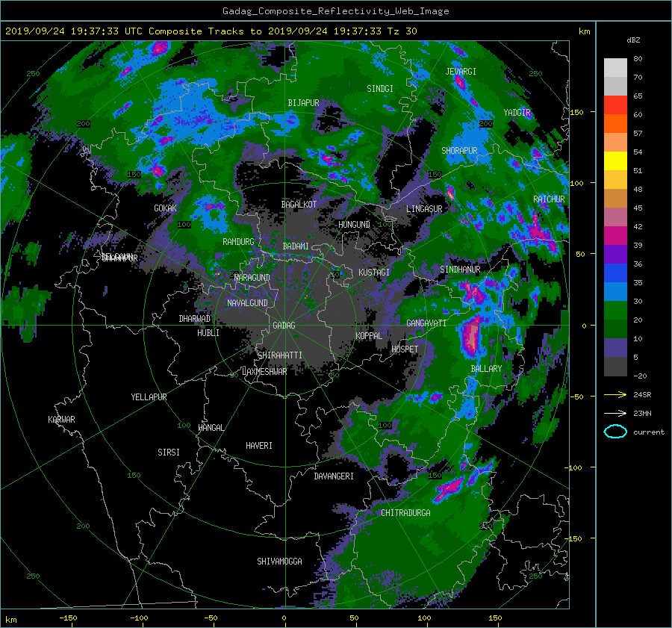Select the HAVERI map label
The height and width of the screenshot is (628, 672).
(x=259, y=446)
